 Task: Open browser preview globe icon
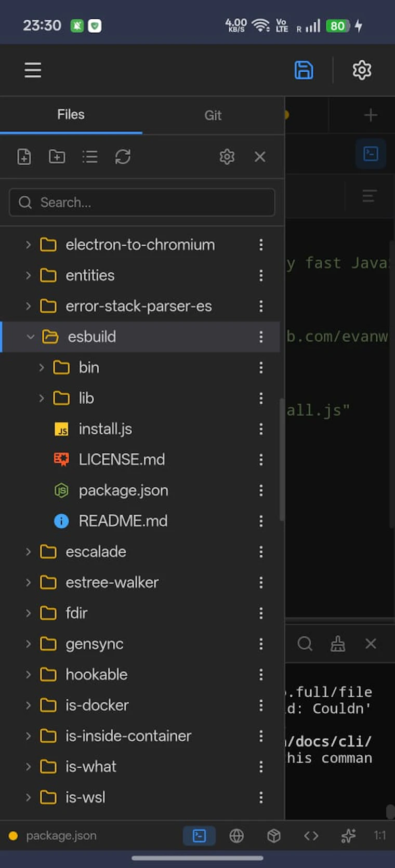click(236, 835)
